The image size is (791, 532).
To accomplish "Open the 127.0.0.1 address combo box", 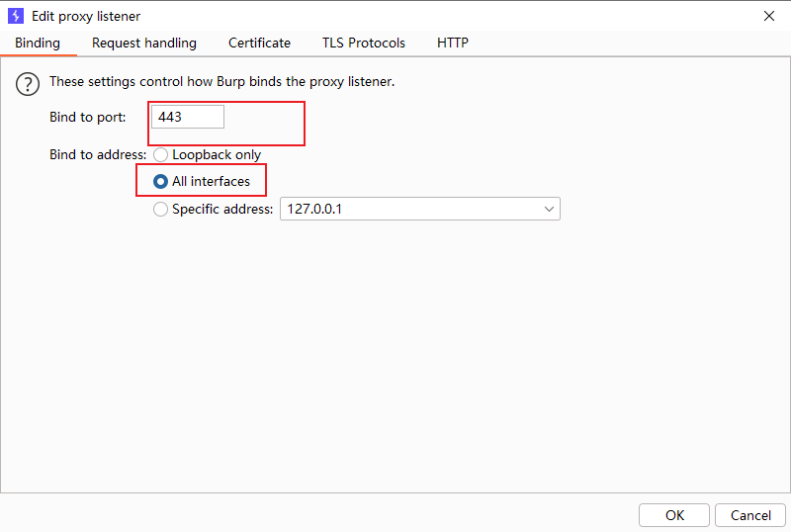I will coord(410,210).
